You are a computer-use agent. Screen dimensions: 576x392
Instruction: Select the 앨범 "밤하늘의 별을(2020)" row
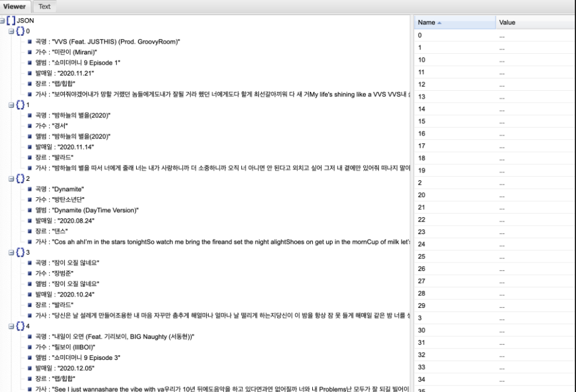[x=73, y=137]
